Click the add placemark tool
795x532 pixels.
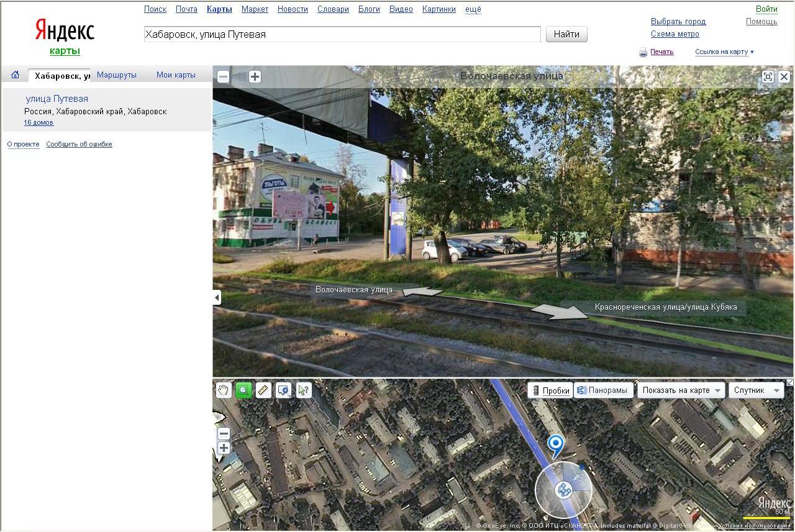click(x=283, y=390)
